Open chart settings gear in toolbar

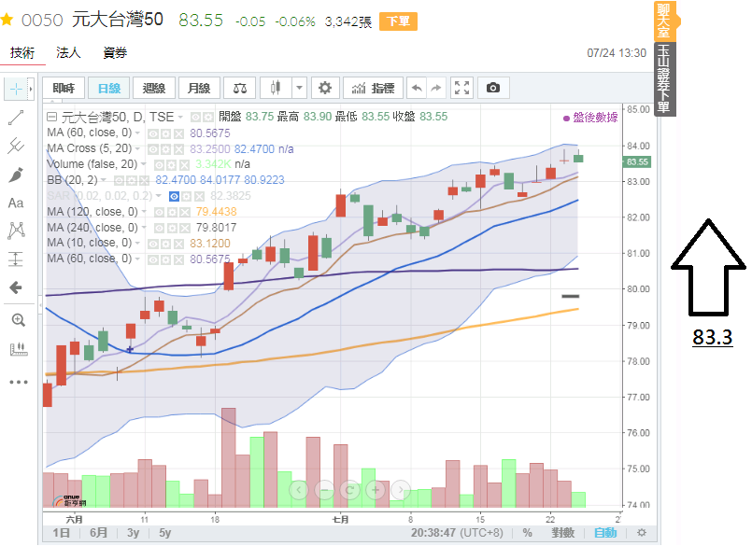325,88
